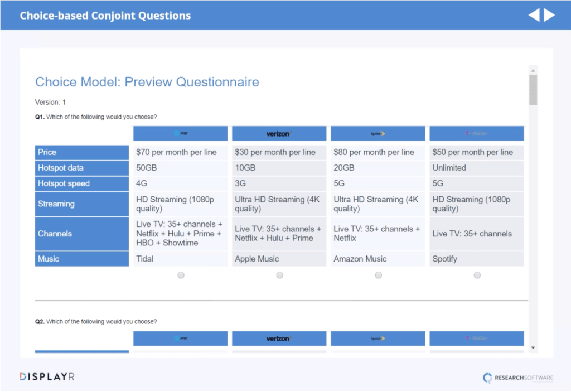Click the Channels row label

[82, 234]
